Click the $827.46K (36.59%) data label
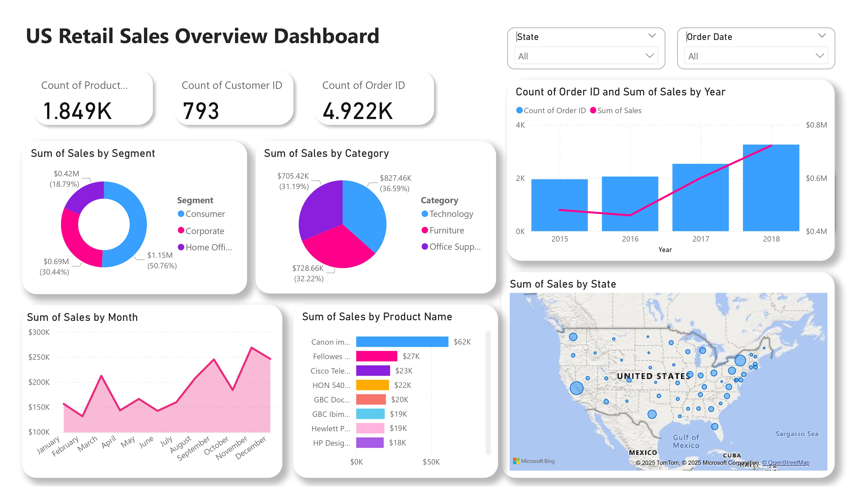The image size is (868, 502). click(x=395, y=183)
